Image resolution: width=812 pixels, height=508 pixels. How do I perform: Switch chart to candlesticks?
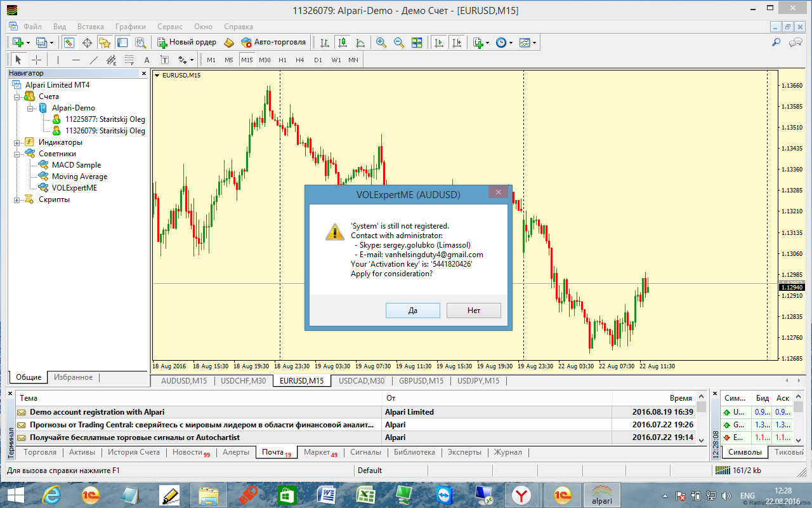343,43
